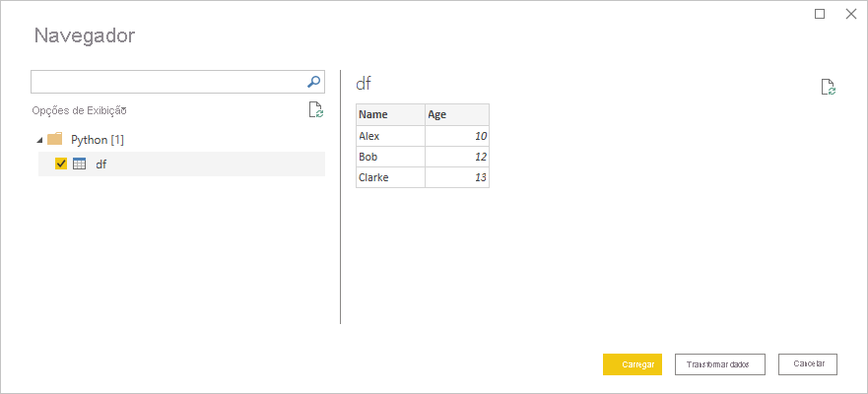Uncheck the df table checkbox
The height and width of the screenshot is (394, 868).
pyautogui.click(x=61, y=164)
